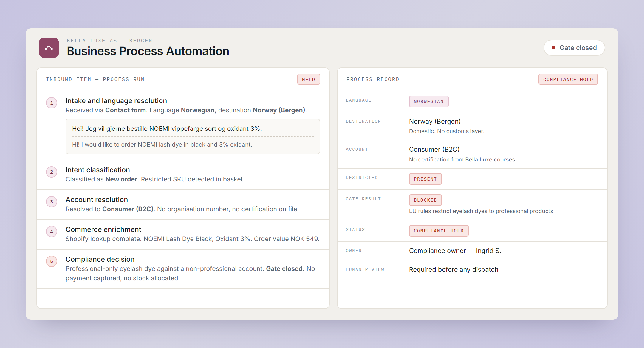Click the COMPLIANCE HOLD badge in Process Record header
The height and width of the screenshot is (348, 644).
(x=568, y=79)
